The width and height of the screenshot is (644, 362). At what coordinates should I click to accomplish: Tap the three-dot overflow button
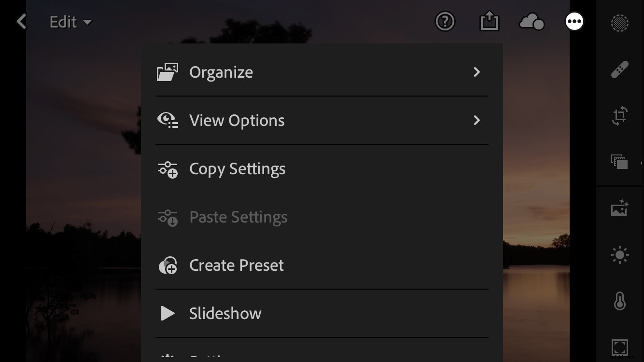pyautogui.click(x=574, y=21)
